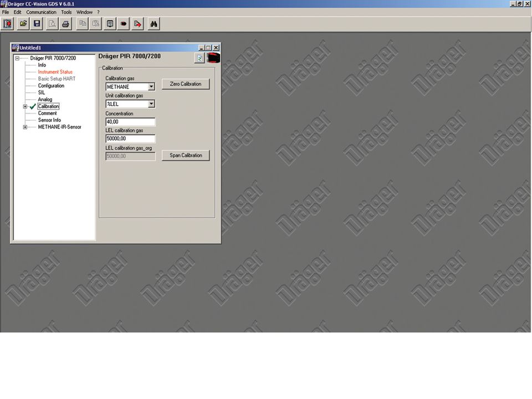
Task: Open a file with the folder icon
Action: pos(23,24)
